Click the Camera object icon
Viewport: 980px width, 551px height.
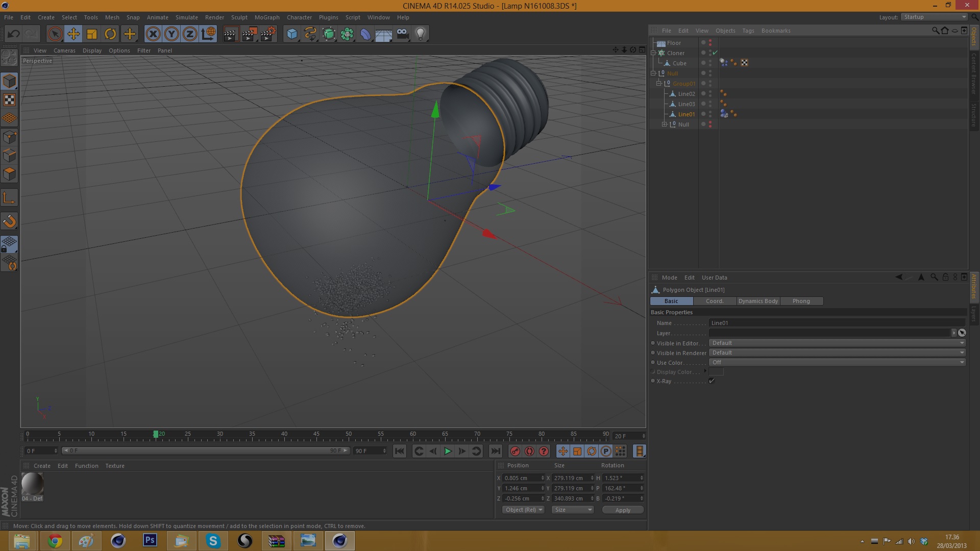pyautogui.click(x=402, y=34)
